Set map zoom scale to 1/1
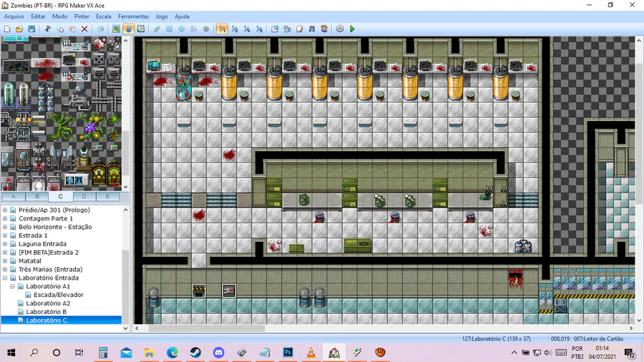Viewport: 644px width, 362px height. (222, 29)
